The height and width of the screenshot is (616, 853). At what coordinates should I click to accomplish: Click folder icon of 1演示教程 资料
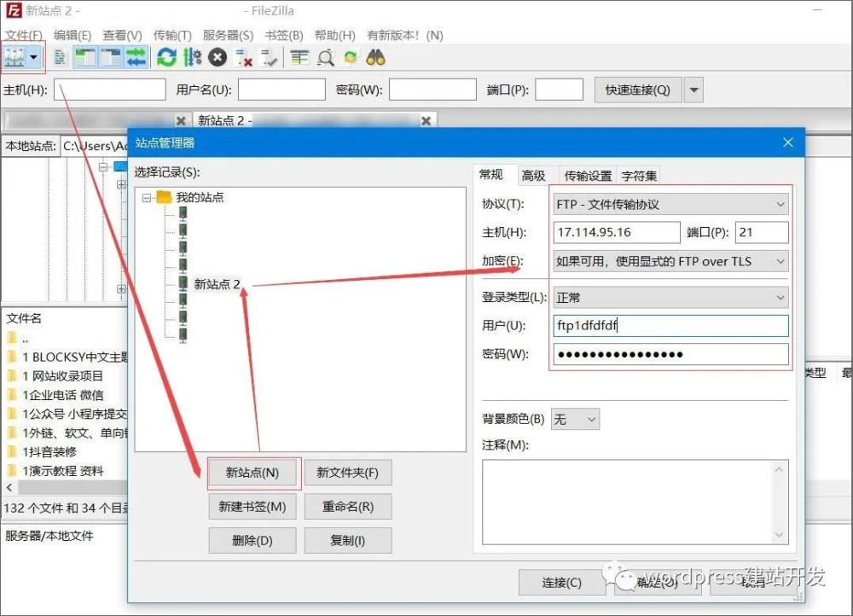[x=11, y=471]
